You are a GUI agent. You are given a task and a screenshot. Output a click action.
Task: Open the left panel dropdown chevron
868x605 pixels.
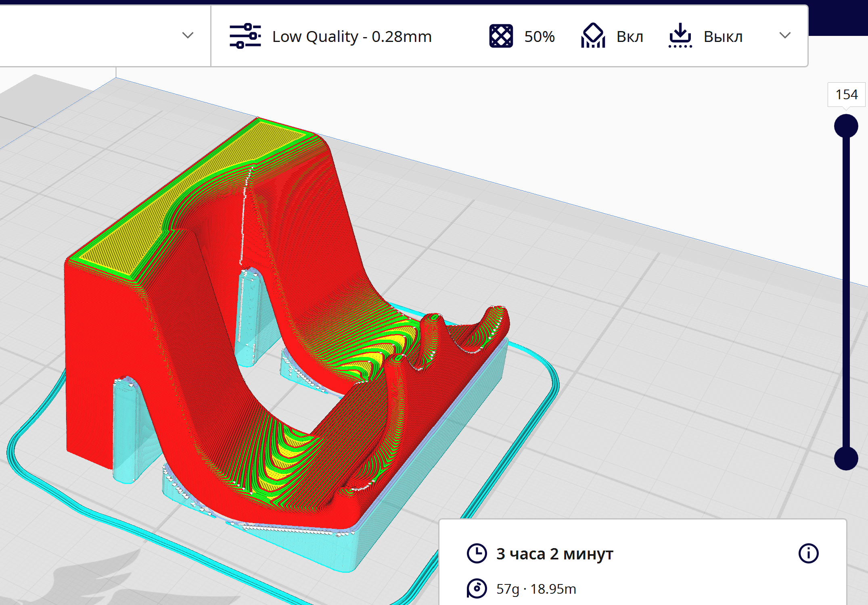pos(188,35)
